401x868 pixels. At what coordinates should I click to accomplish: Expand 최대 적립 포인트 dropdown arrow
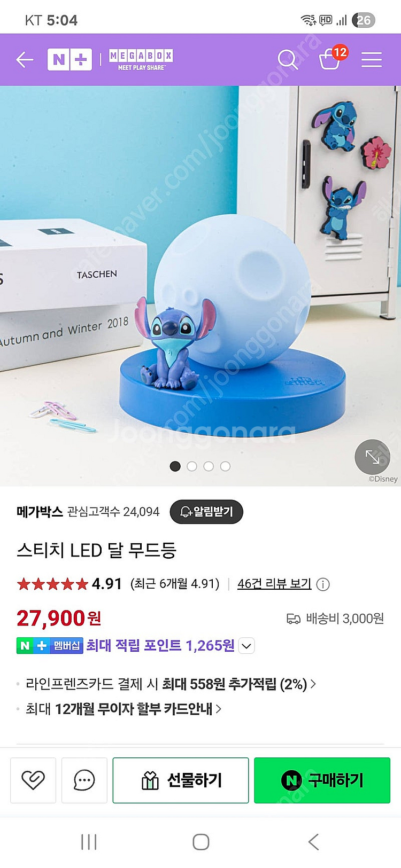coord(246,646)
